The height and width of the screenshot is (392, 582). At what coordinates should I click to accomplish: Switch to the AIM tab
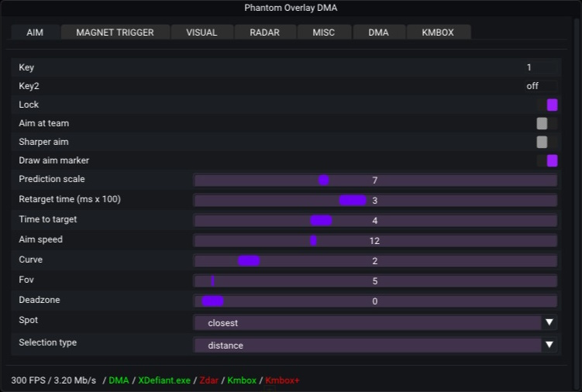tap(36, 33)
